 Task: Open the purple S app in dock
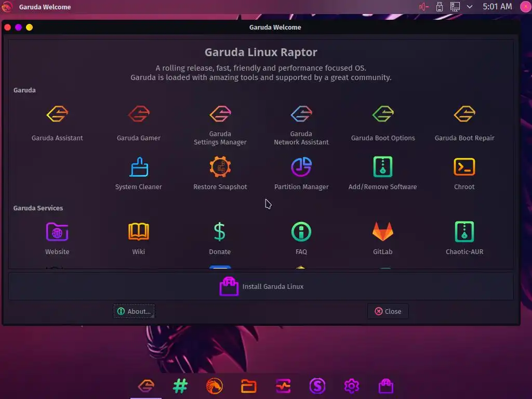(317, 386)
